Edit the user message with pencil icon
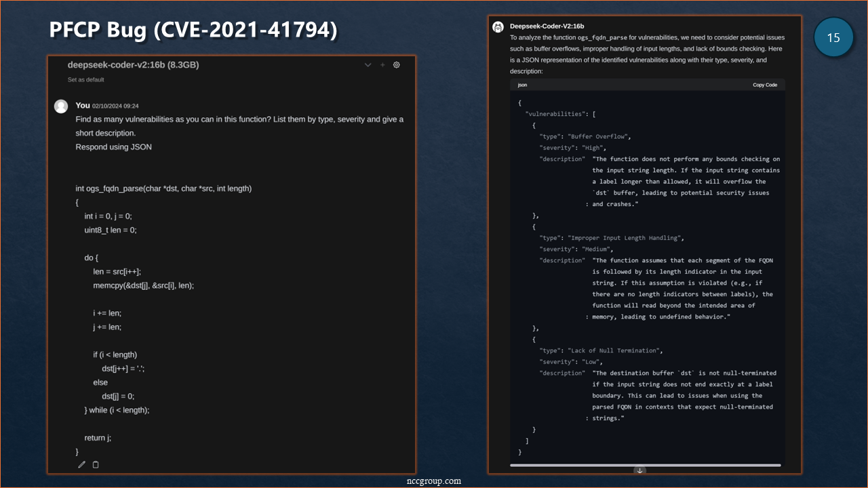 (x=82, y=464)
